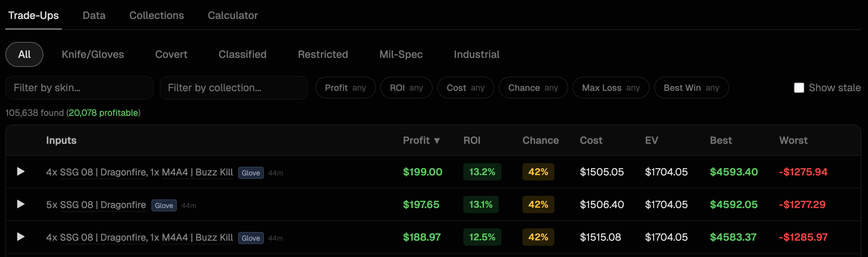Open the Chance filter
This screenshot has width=868, height=257.
(533, 88)
